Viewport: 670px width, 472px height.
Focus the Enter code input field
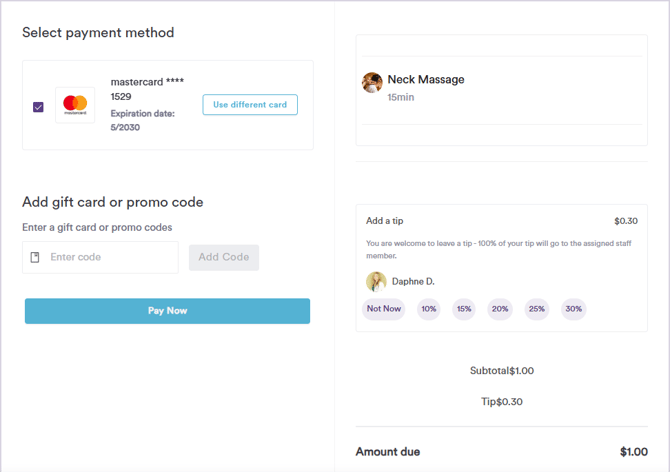point(110,257)
